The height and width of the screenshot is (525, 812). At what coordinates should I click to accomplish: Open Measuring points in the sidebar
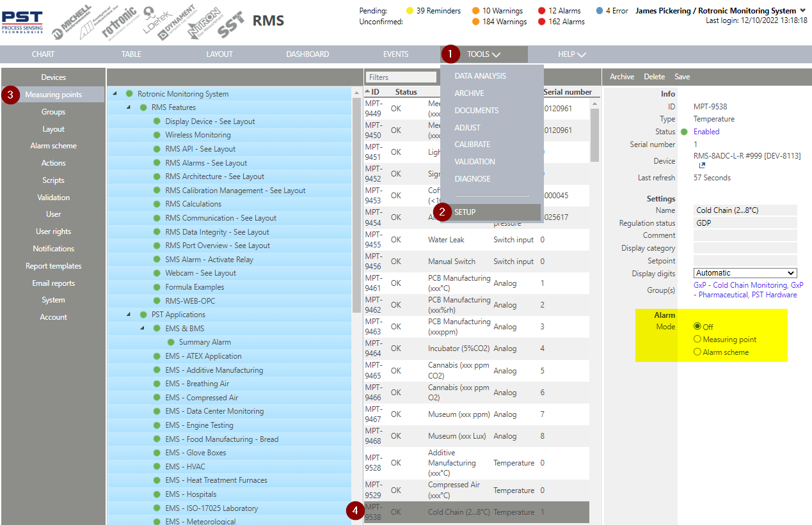pyautogui.click(x=54, y=95)
